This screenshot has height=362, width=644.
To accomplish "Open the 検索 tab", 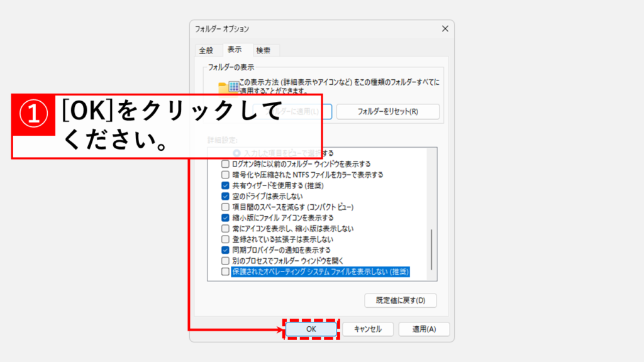I will click(x=264, y=50).
